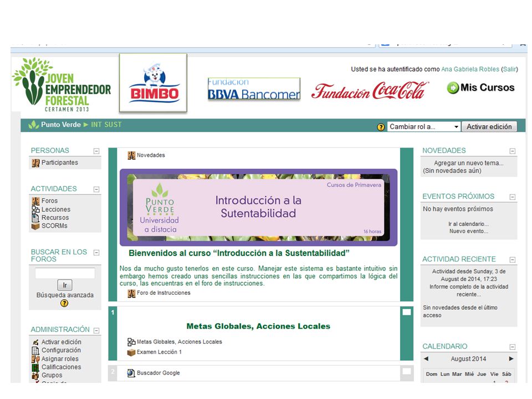Click Mis Cursos text link

coord(487,88)
